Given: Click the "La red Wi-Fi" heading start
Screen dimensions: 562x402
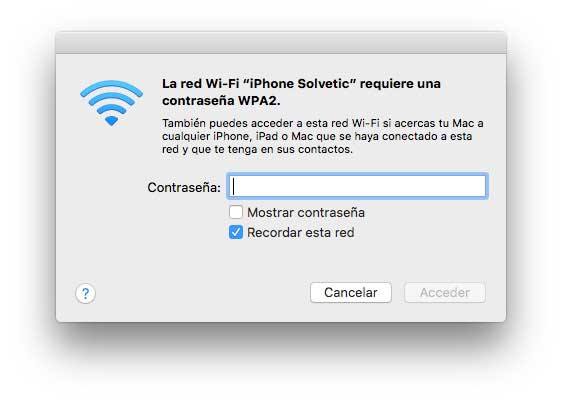Looking at the screenshot, I should 200,83.
